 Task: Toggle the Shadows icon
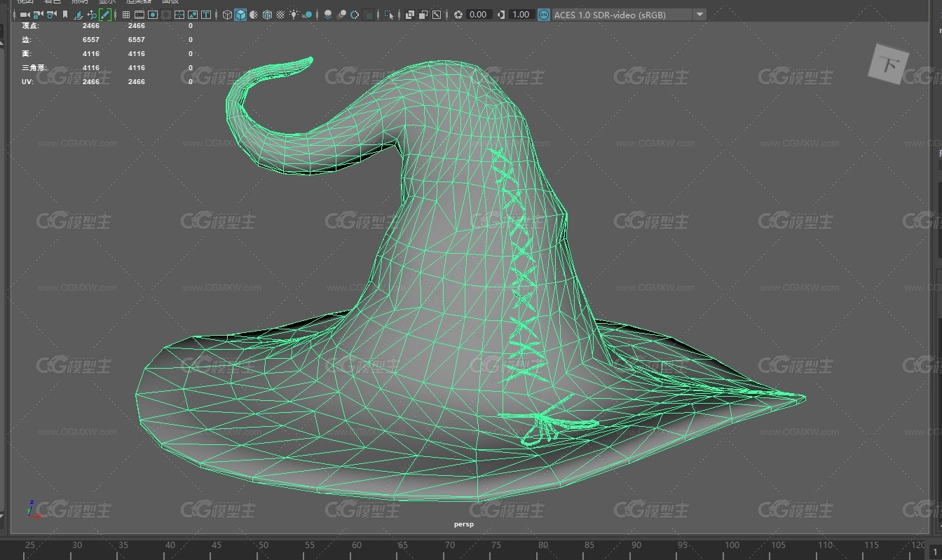click(307, 14)
